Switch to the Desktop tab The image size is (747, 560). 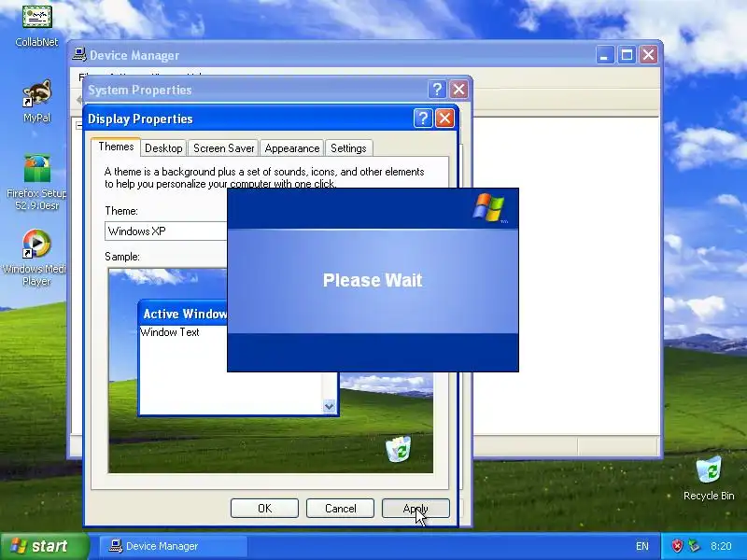tap(163, 148)
